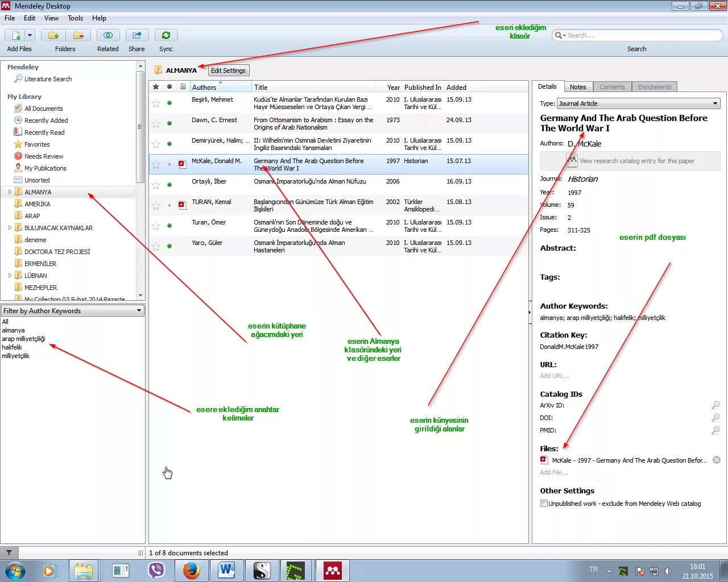Expand the LÜBNAN folder node
This screenshot has height=582, width=728.
click(x=10, y=276)
